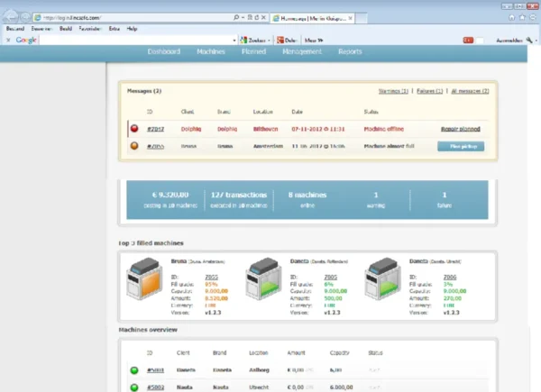Click the browser address bar URL

tap(72, 18)
